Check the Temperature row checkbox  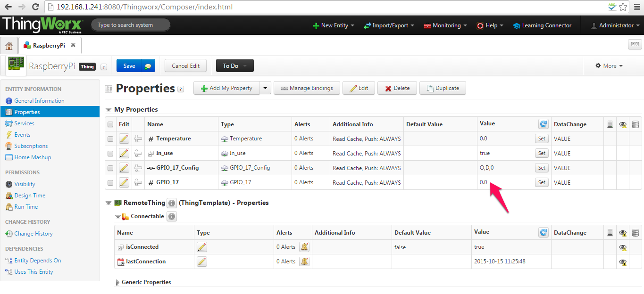coord(110,139)
